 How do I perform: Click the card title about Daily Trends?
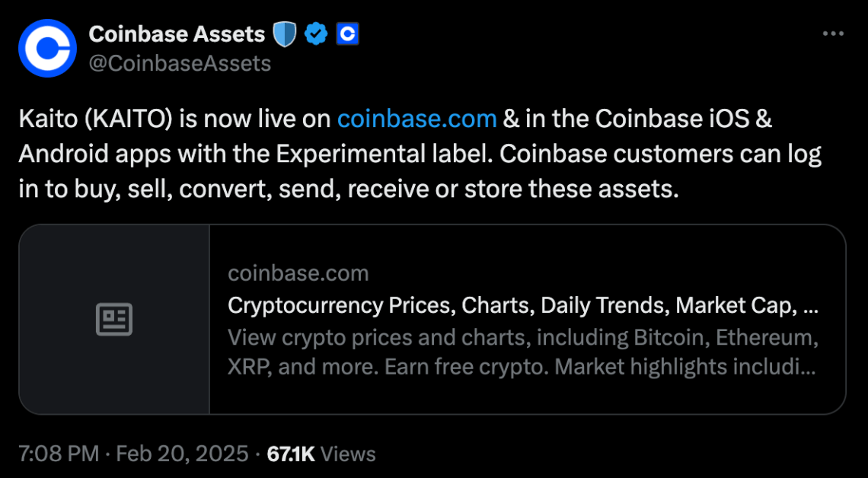pos(524,304)
